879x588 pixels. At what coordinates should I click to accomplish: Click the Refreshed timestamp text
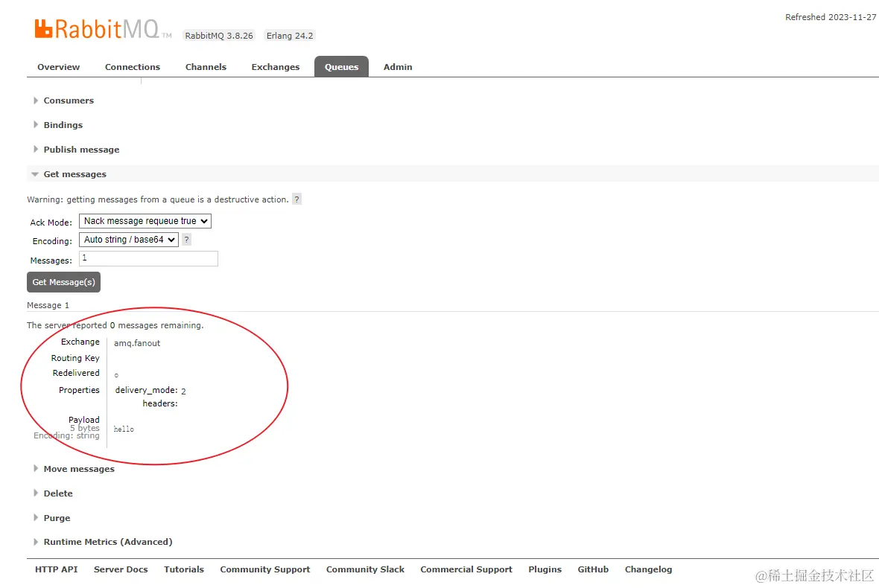pyautogui.click(x=831, y=17)
